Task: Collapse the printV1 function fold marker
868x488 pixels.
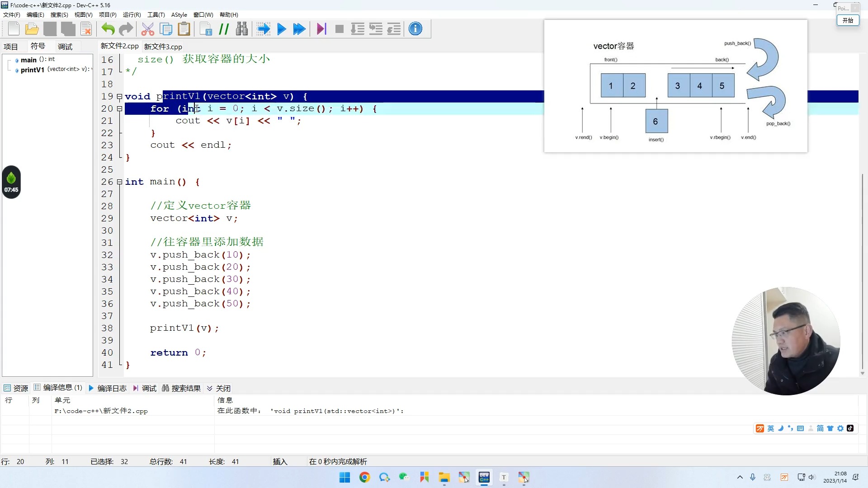Action: click(119, 97)
